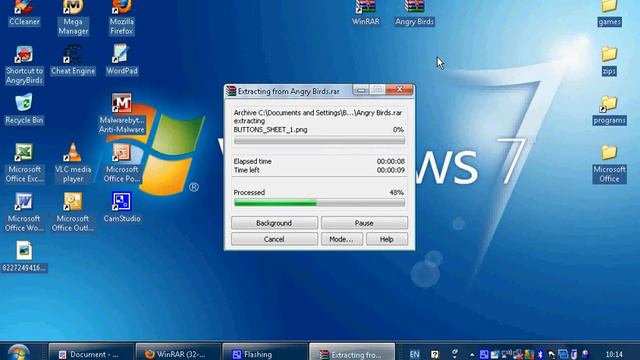Open the Microsoft Office PowerPoint shortcut
The image size is (640, 360).
pos(122,163)
